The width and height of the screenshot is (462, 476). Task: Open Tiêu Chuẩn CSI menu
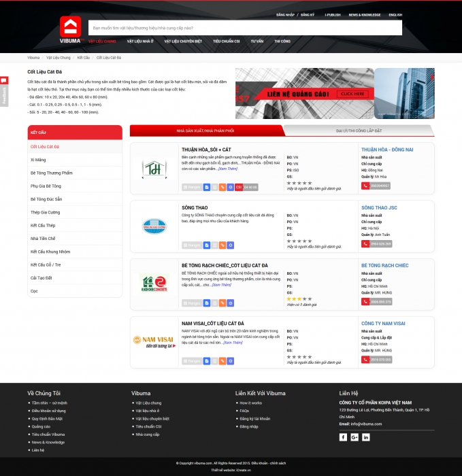227,41
